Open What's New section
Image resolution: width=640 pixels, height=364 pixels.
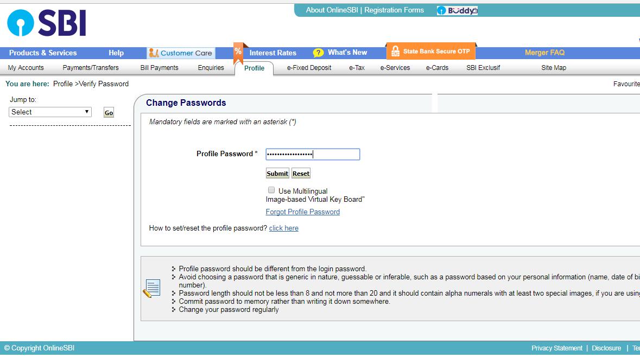(347, 52)
